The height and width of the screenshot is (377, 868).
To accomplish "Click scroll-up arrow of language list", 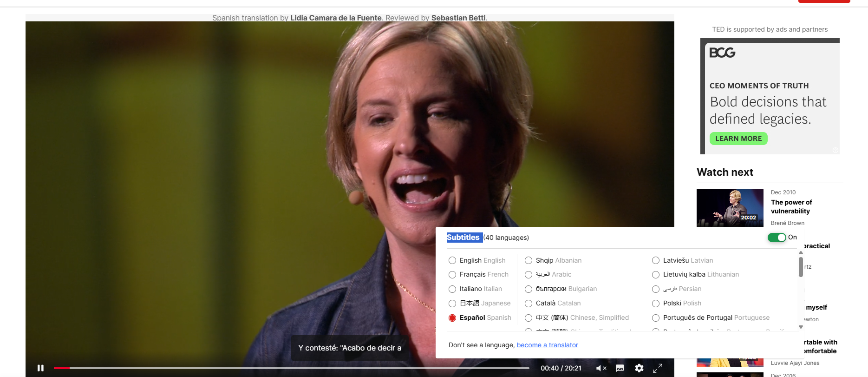I will tap(801, 253).
